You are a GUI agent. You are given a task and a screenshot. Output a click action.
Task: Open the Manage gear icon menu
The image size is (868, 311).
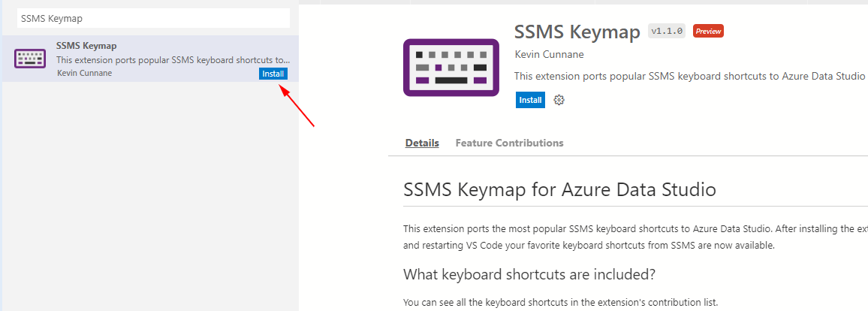pos(559,100)
